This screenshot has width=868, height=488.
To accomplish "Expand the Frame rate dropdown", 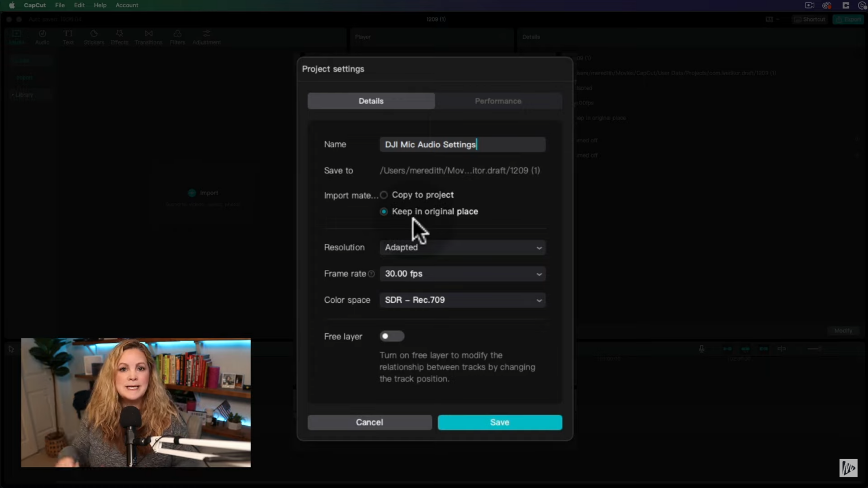I will coord(462,274).
